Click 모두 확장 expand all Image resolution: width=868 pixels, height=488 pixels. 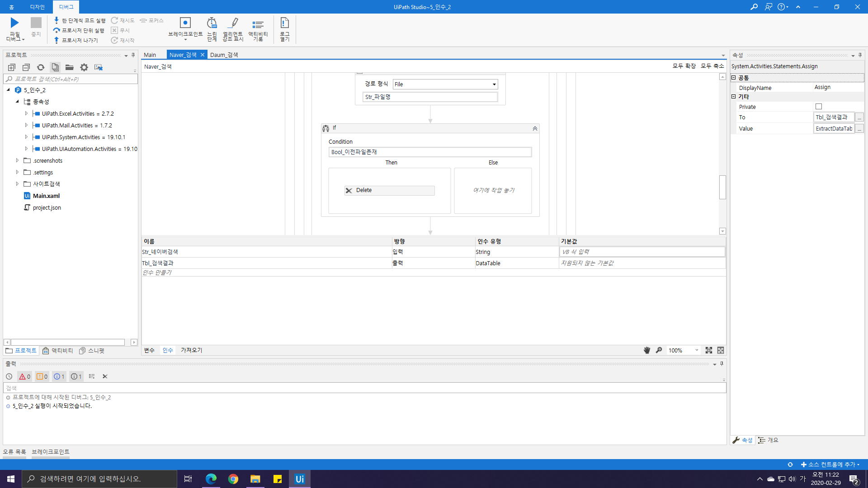tap(684, 66)
